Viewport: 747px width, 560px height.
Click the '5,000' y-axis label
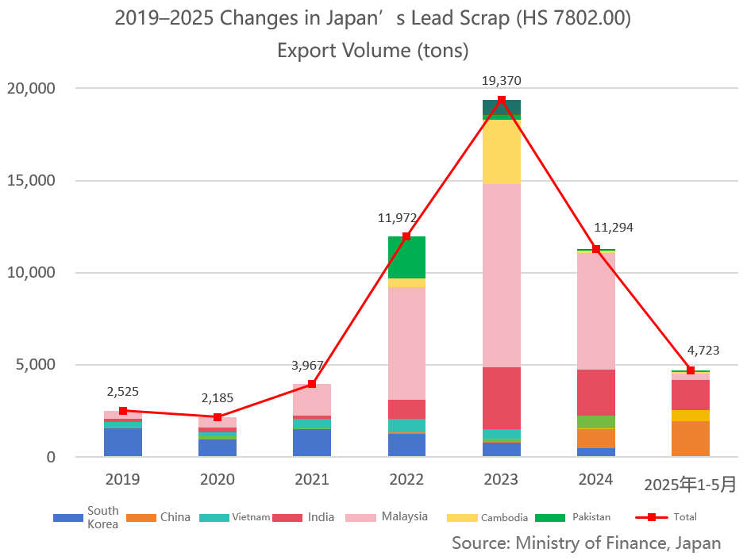36,365
